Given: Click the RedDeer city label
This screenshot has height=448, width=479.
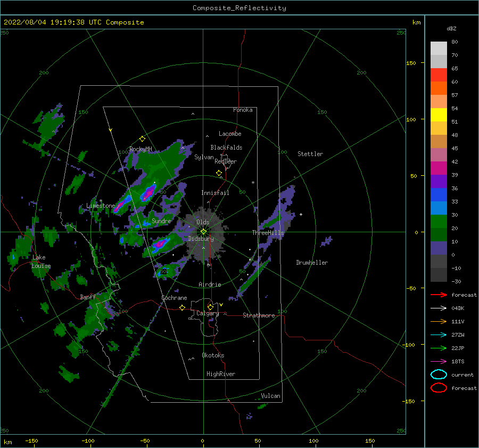Looking at the screenshot, I should click(226, 161).
